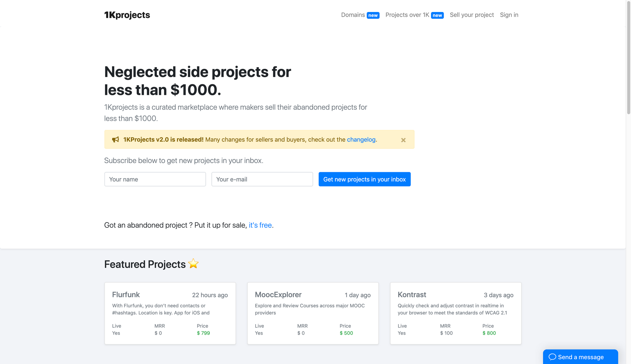The height and width of the screenshot is (364, 631).
Task: Click the new badge beside Domains
Action: pos(373,15)
